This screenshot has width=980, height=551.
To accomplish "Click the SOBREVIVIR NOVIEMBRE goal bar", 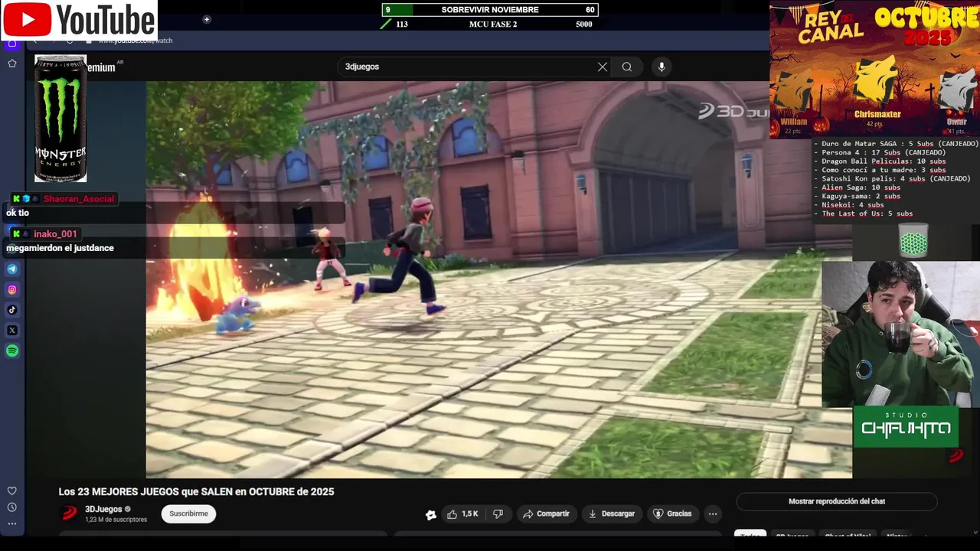I will click(x=490, y=10).
